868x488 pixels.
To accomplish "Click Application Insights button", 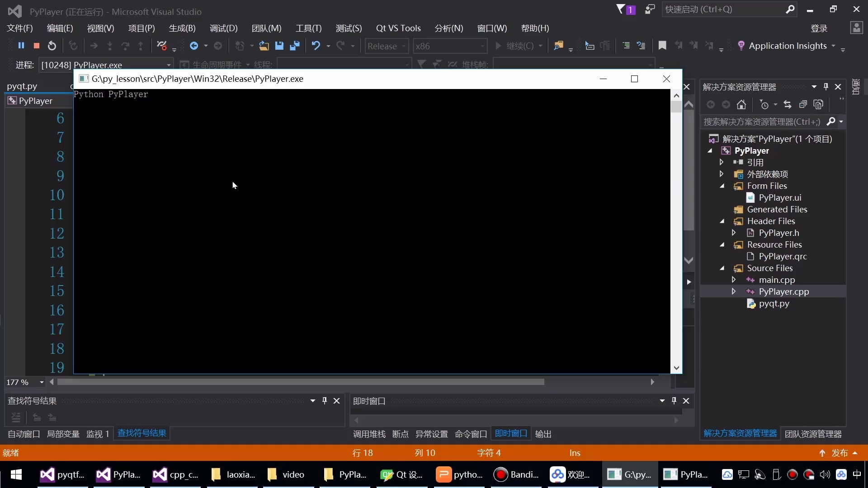I will point(786,46).
